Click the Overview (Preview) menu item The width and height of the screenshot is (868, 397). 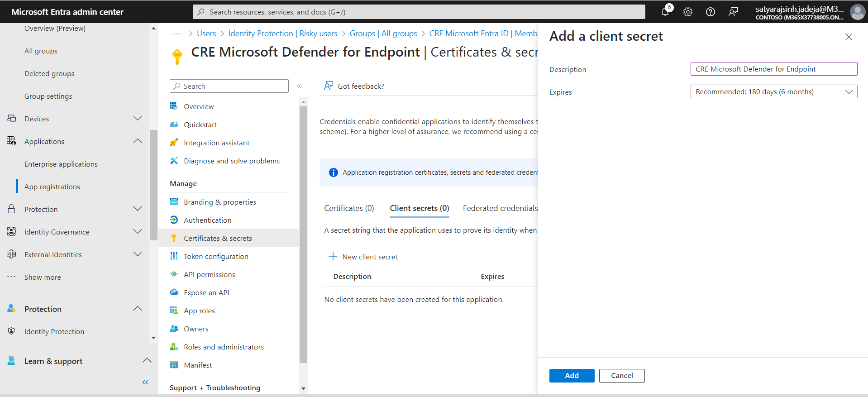click(x=55, y=28)
